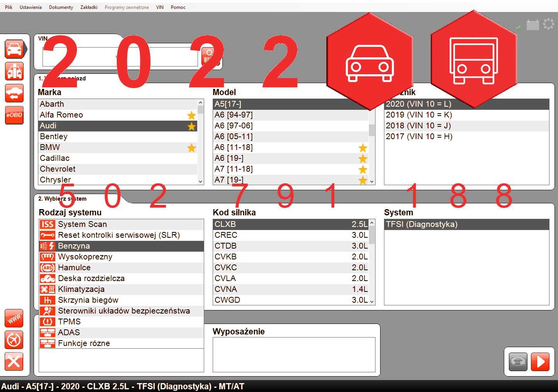
Task: Click the red play next button
Action: [540, 362]
